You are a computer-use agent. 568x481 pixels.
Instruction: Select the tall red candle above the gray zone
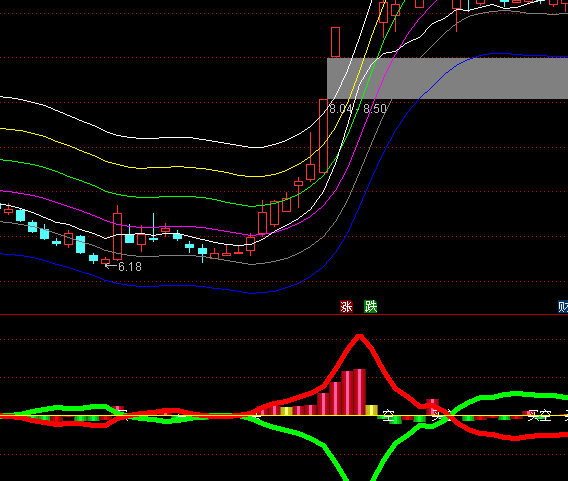(x=335, y=42)
